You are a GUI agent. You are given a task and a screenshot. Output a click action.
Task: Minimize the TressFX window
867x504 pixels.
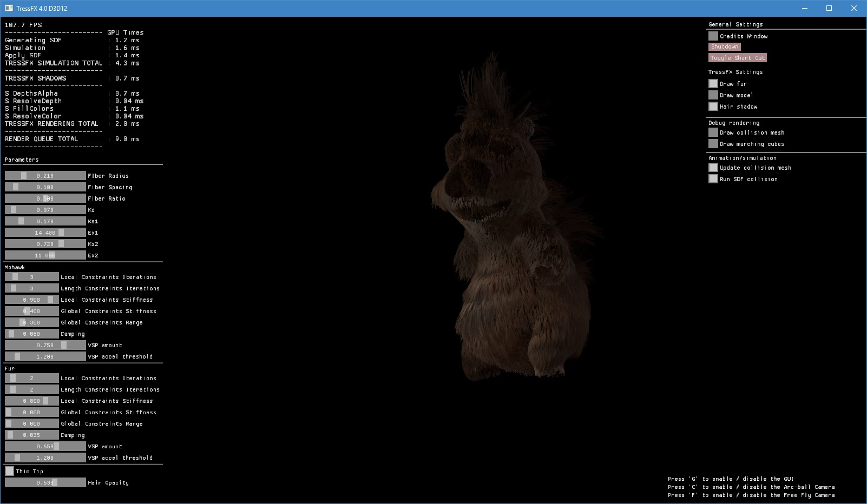coord(805,8)
